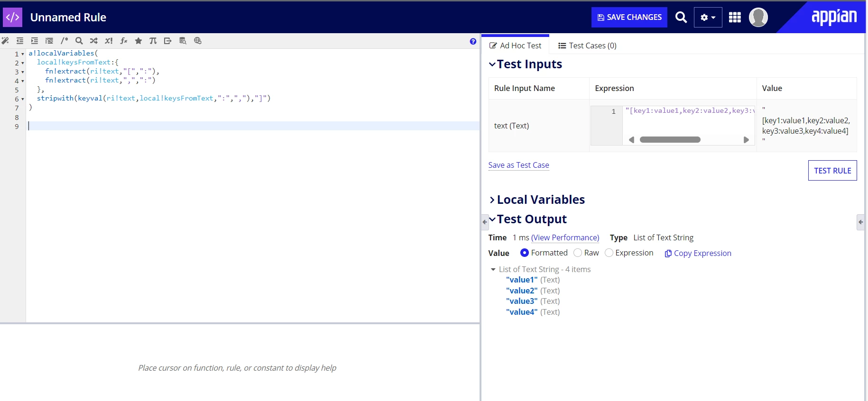Click the "value1" output item

[522, 280]
